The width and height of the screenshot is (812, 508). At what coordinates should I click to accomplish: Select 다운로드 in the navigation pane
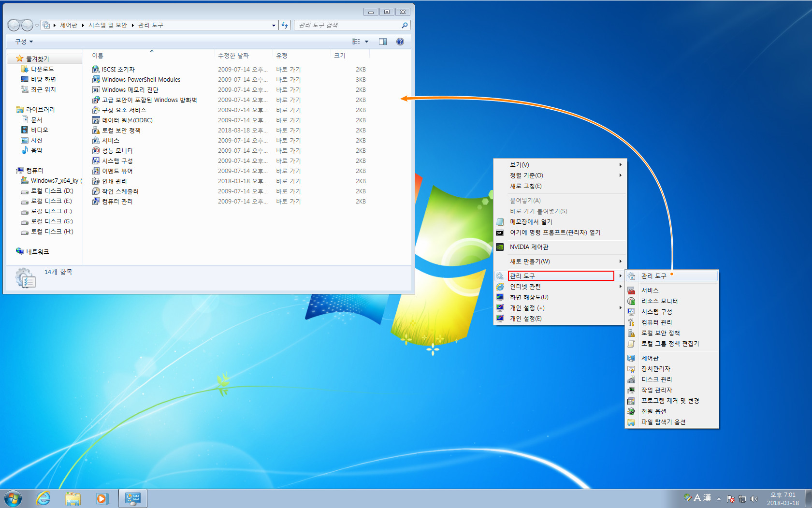point(43,69)
